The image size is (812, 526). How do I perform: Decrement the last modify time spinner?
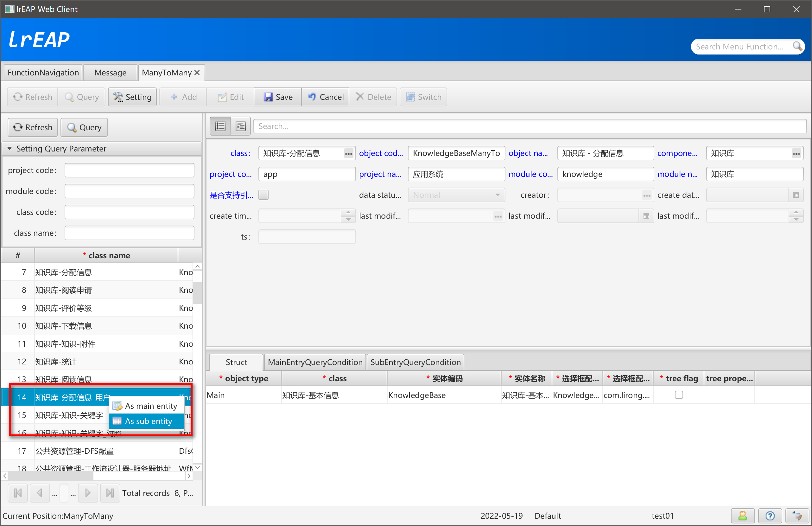796,220
